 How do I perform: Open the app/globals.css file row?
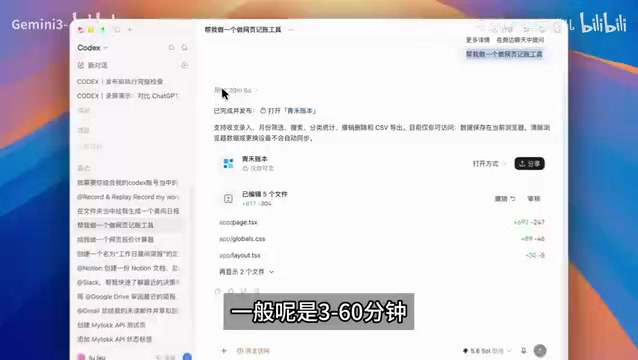[x=382, y=239]
